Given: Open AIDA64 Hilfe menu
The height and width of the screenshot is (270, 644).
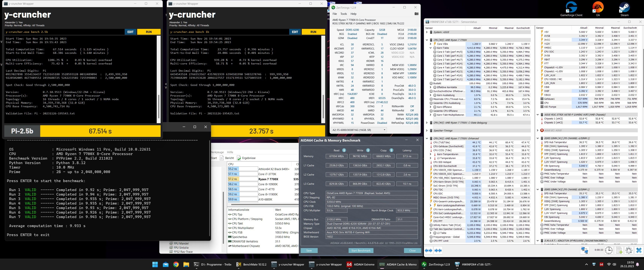Looking at the screenshot, I should (230, 152).
